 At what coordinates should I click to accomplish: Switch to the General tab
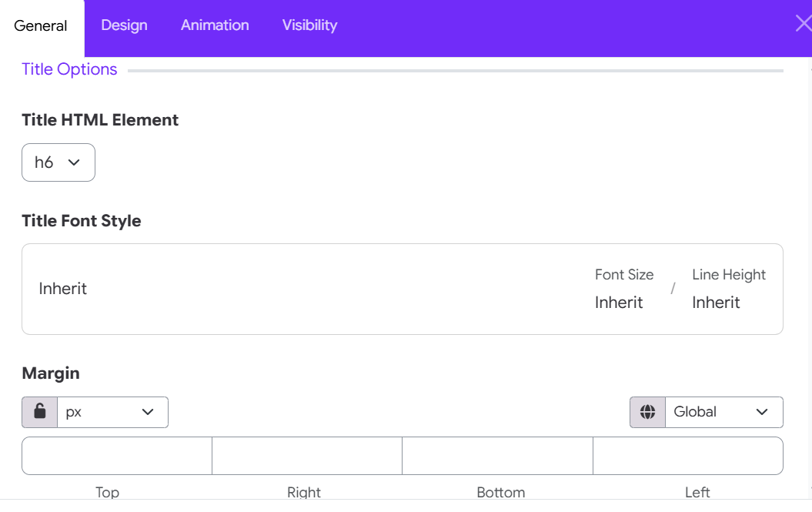click(x=41, y=26)
